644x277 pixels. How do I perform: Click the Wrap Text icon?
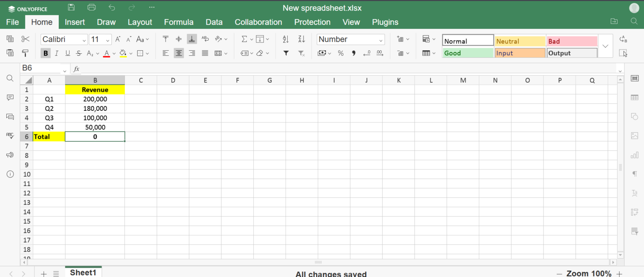205,39
